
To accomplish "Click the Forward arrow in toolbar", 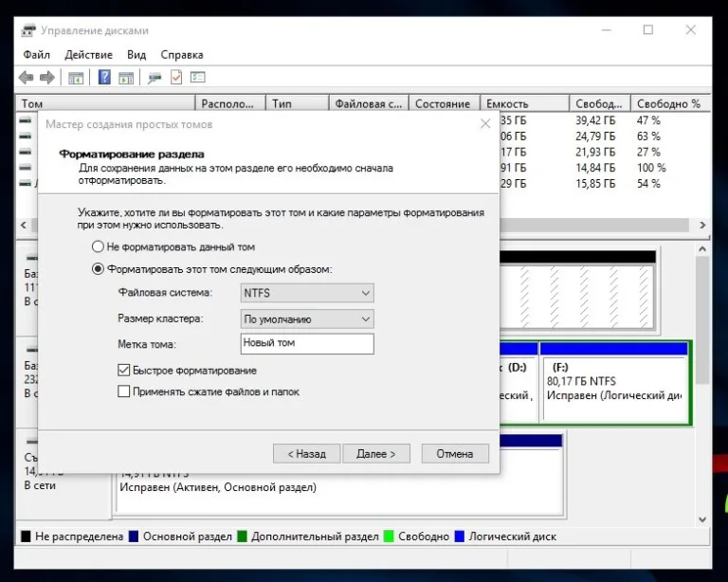I will (x=46, y=78).
